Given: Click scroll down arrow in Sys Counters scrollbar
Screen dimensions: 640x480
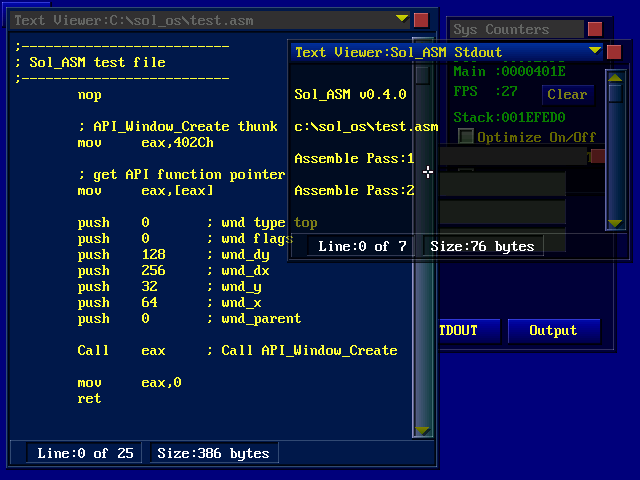Looking at the screenshot, I should tap(615, 224).
